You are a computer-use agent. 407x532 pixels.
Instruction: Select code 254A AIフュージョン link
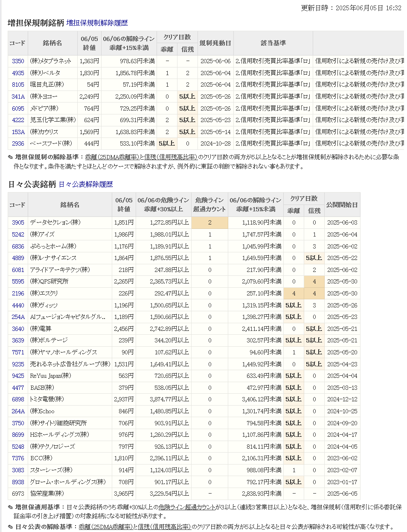point(18,317)
